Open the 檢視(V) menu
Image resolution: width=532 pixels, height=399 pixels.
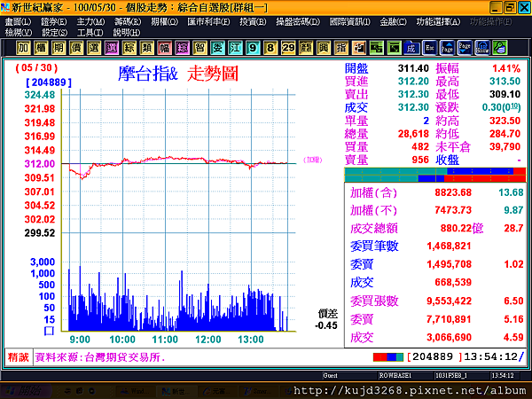(x=19, y=33)
